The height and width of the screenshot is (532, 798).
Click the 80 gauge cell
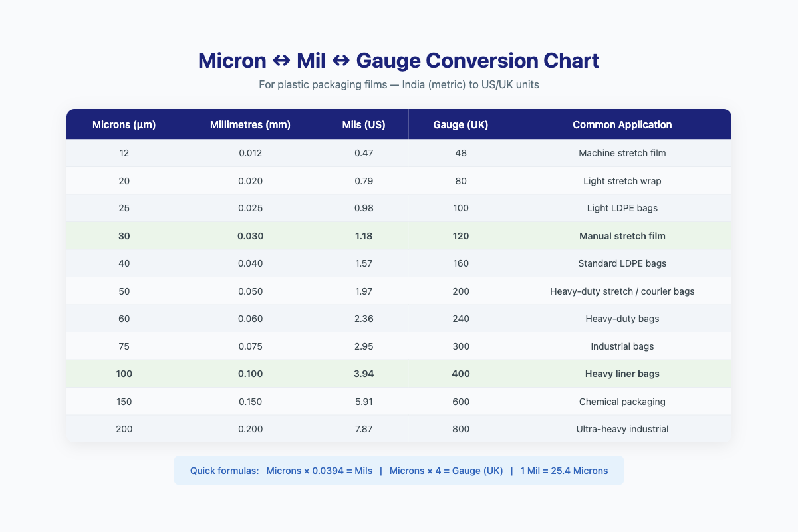[461, 181]
